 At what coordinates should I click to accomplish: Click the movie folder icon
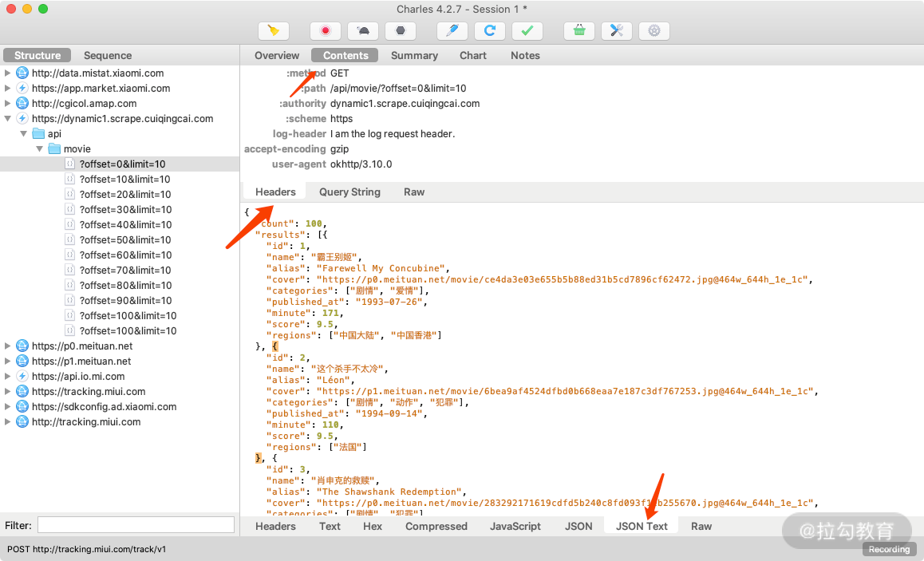(x=55, y=149)
